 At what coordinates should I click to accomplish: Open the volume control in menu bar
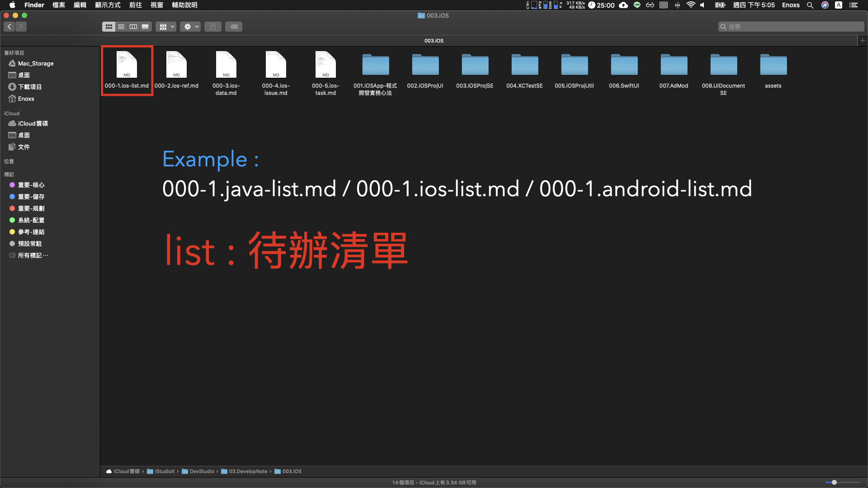tap(703, 5)
